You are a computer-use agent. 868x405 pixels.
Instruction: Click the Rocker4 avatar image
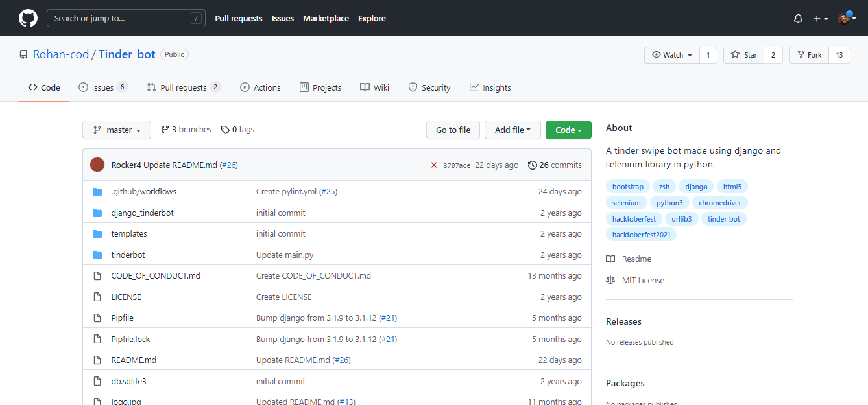tap(97, 165)
